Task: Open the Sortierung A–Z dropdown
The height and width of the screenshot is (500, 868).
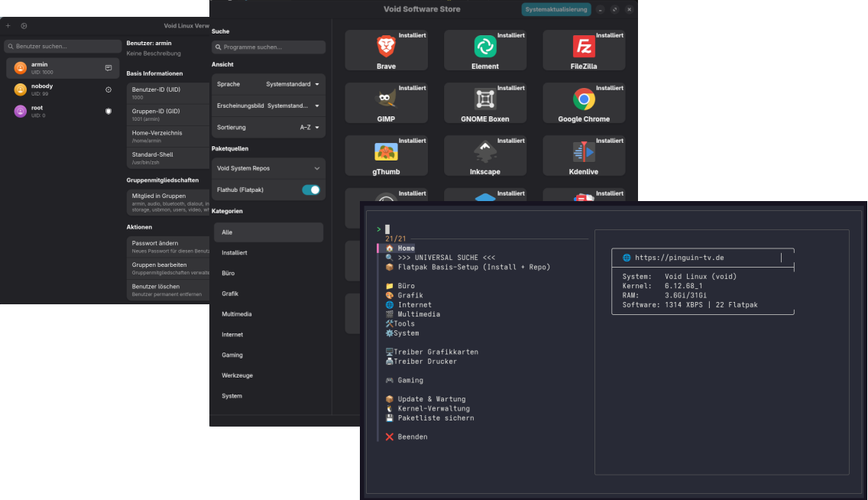Action: coord(309,127)
